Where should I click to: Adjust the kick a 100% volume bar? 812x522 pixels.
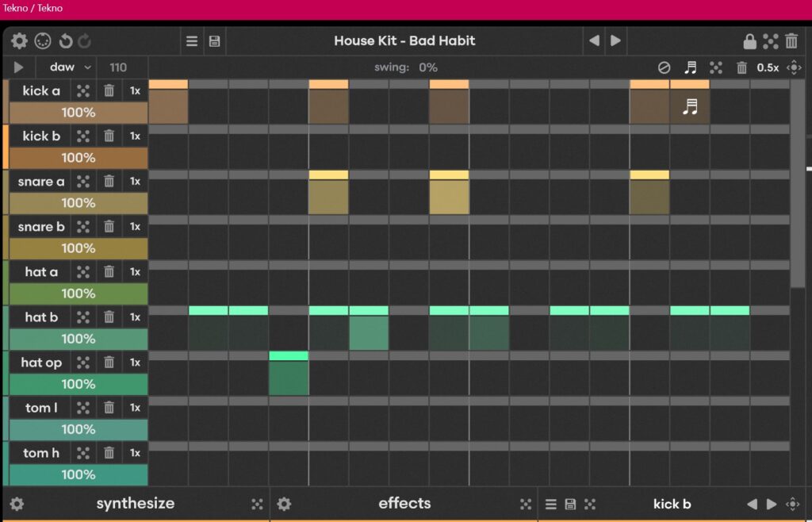click(x=79, y=113)
